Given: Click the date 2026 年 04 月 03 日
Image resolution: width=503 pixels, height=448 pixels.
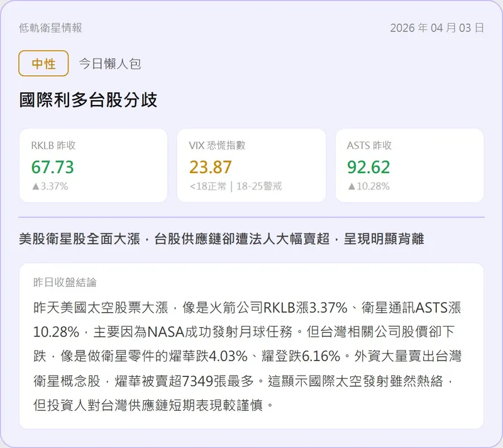Looking at the screenshot, I should point(437,28).
